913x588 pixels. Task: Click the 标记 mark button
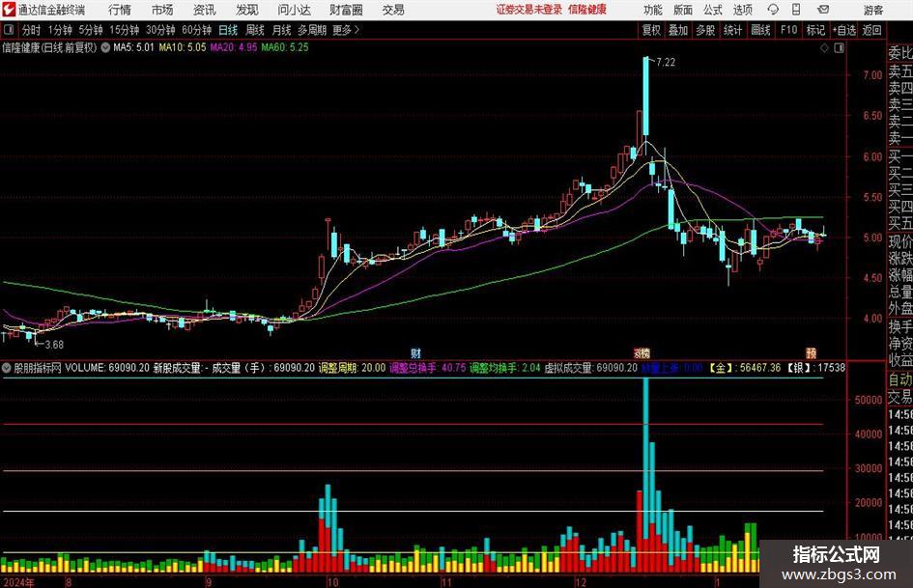click(x=815, y=30)
